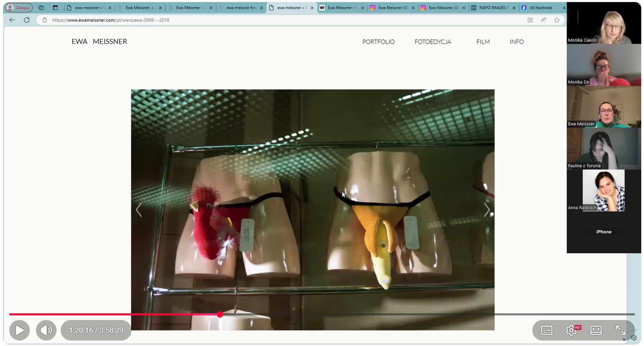Click the red video progress bar handle
Image resolution: width=644 pixels, height=346 pixels.
click(x=220, y=314)
